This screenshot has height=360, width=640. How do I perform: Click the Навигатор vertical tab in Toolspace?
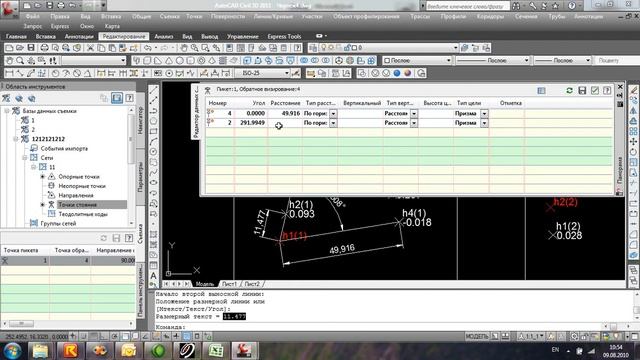click(x=140, y=121)
